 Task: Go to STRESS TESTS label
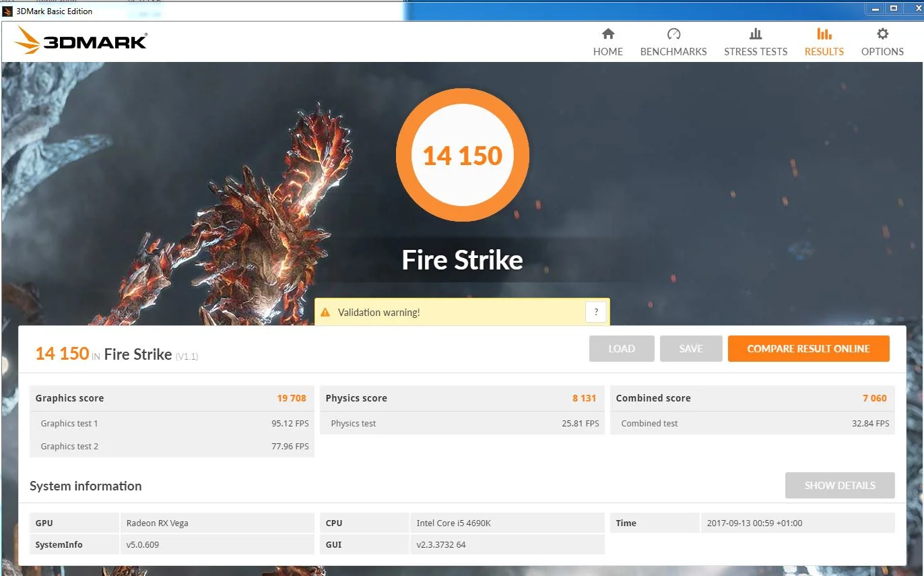(756, 52)
